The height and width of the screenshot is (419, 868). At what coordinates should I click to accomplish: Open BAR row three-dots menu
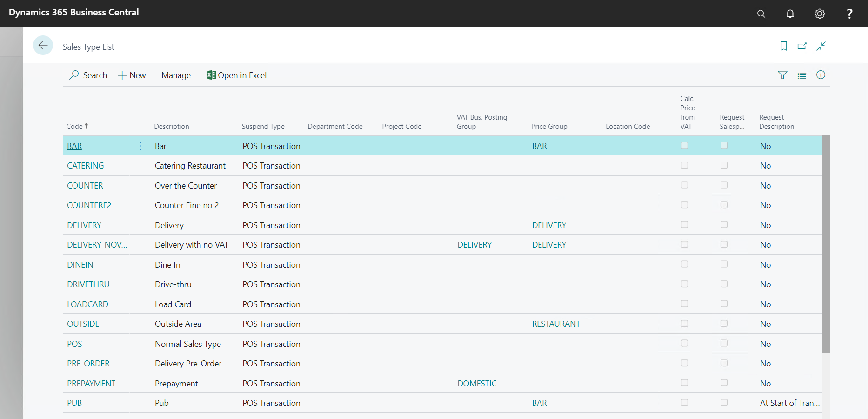click(x=140, y=146)
